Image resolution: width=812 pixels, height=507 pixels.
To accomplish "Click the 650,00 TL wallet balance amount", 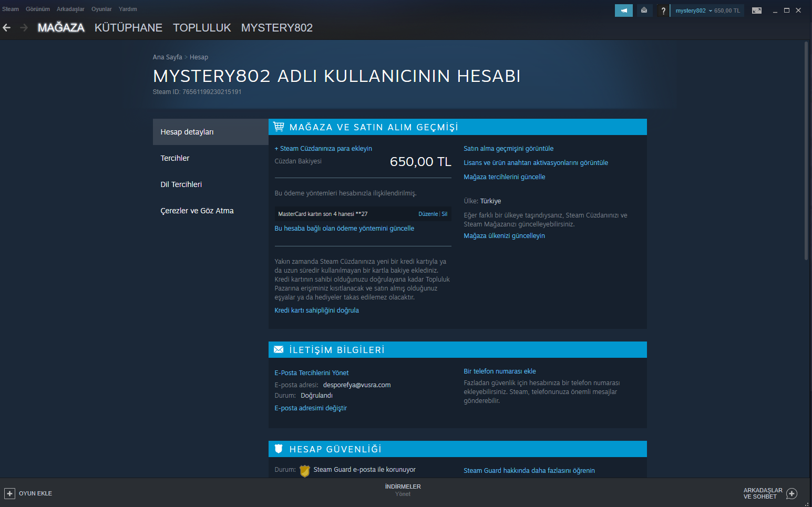I will (420, 162).
